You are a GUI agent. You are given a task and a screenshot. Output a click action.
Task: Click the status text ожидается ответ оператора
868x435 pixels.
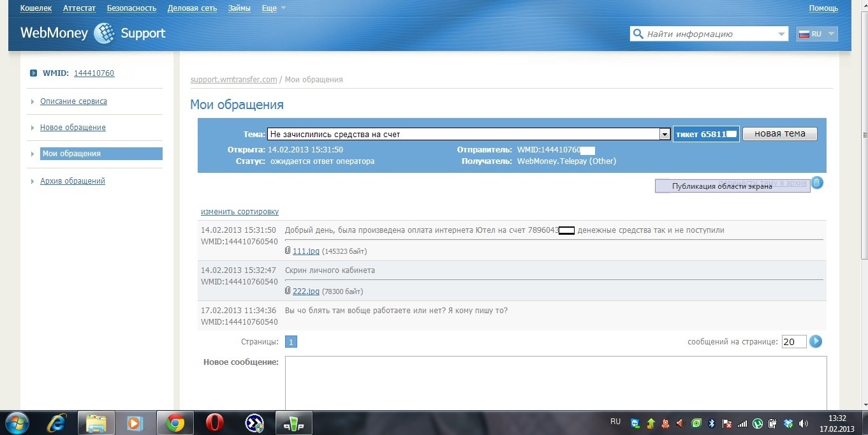coord(322,161)
